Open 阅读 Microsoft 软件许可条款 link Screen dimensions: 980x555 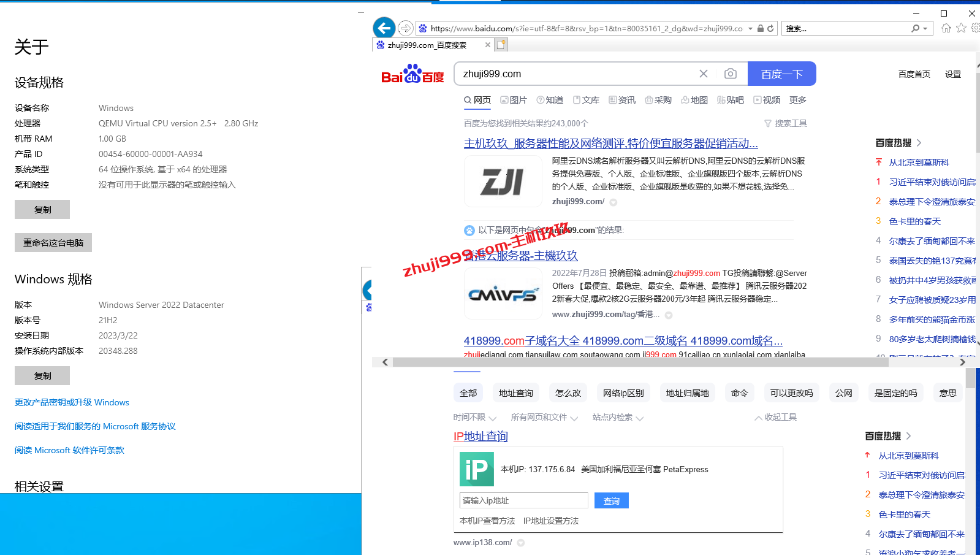(69, 450)
